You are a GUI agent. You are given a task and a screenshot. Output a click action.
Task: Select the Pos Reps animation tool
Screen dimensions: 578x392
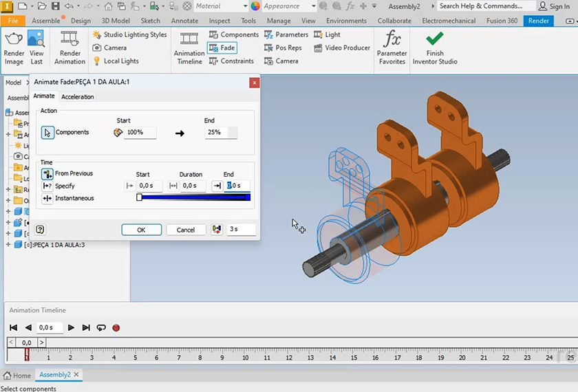click(283, 48)
